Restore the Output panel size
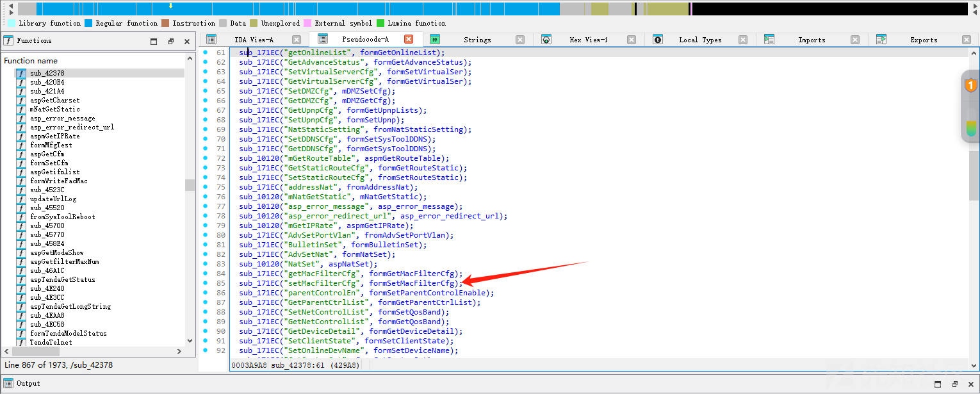The width and height of the screenshot is (980, 394). 955,384
